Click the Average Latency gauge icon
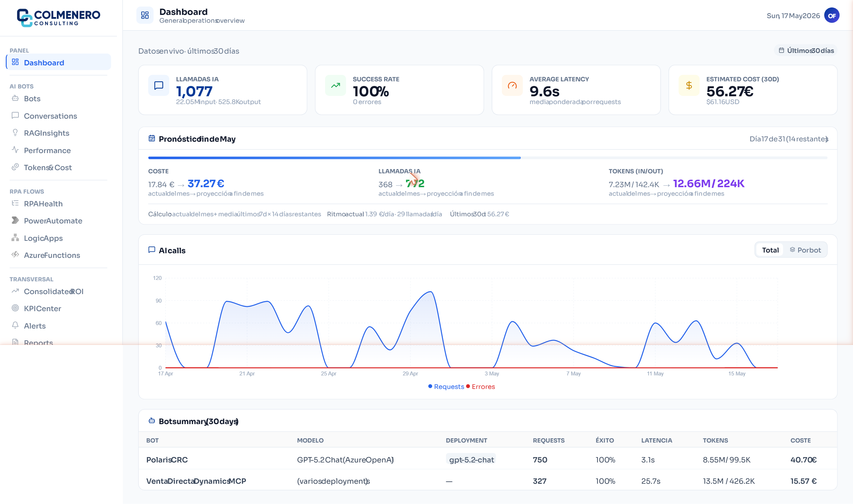This screenshot has height=504, width=853. [x=512, y=85]
